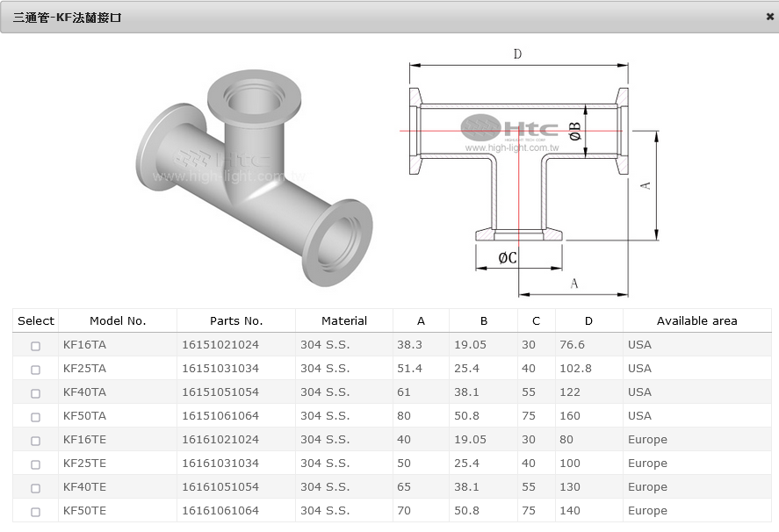Screen dimensions: 779x532
Task: Tick the KF40TA checkbox
Action: 36,393
